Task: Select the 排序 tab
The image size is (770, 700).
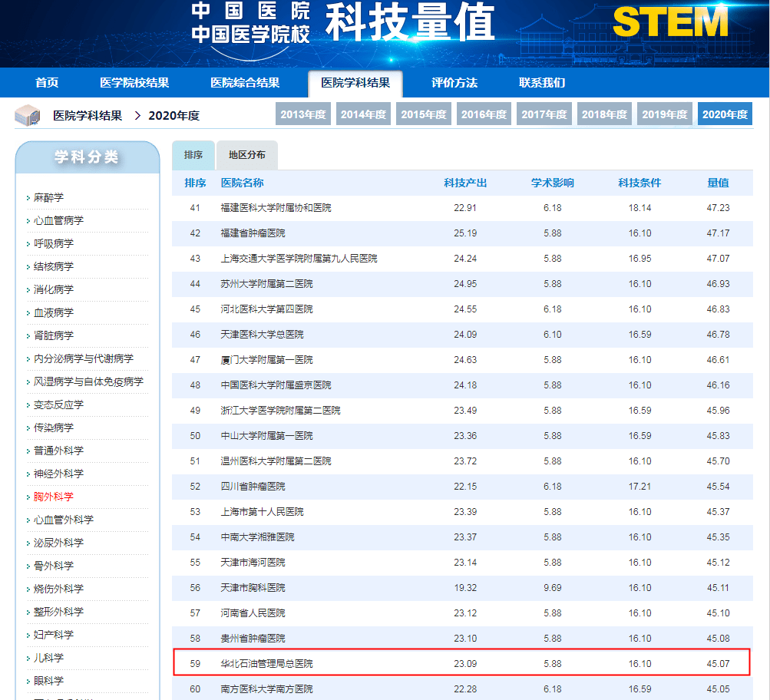Action: point(193,155)
